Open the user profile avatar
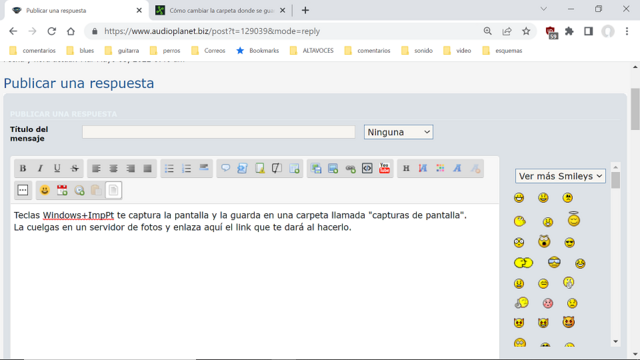This screenshot has width=640, height=360. [x=608, y=31]
